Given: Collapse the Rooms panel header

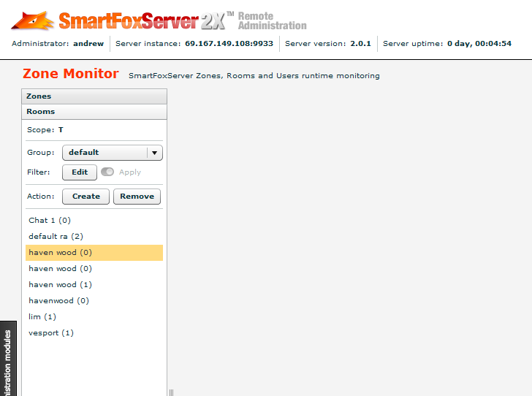Looking at the screenshot, I should pos(94,112).
